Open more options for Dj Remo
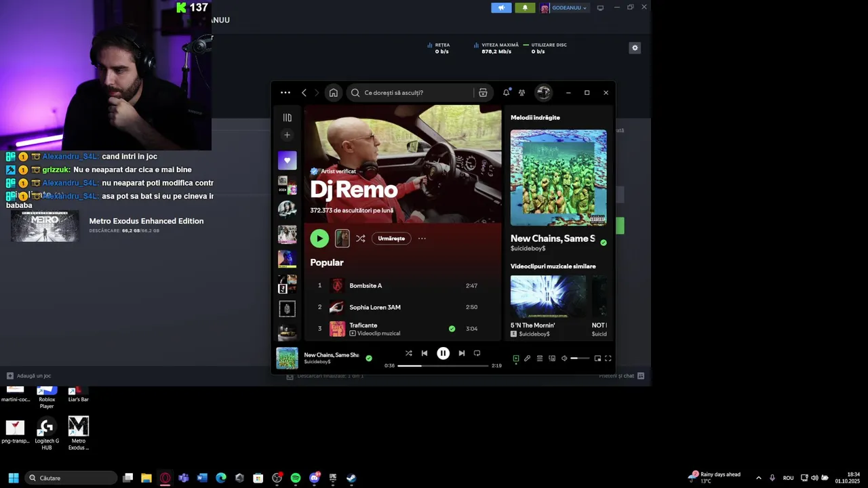This screenshot has height=488, width=868. (x=422, y=239)
